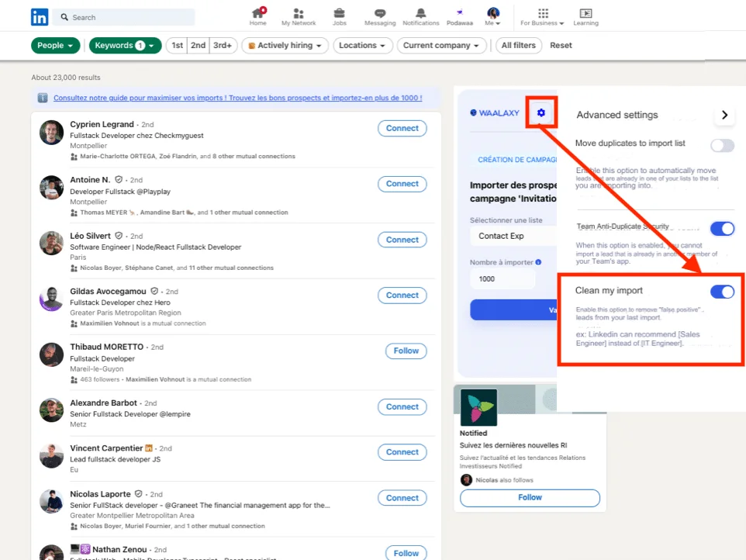Click Antoine N.'s verified badge icon
The width and height of the screenshot is (746, 560).
click(x=119, y=180)
